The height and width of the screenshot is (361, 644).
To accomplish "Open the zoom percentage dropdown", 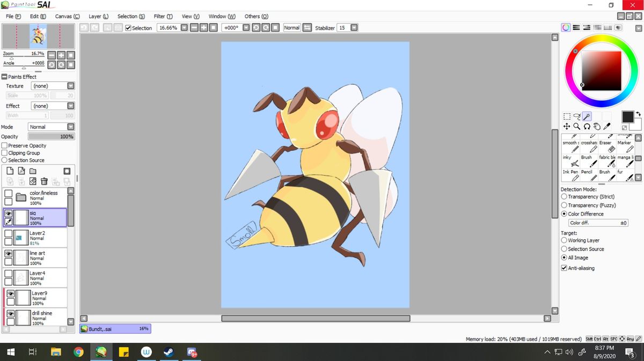I will click(x=184, y=27).
